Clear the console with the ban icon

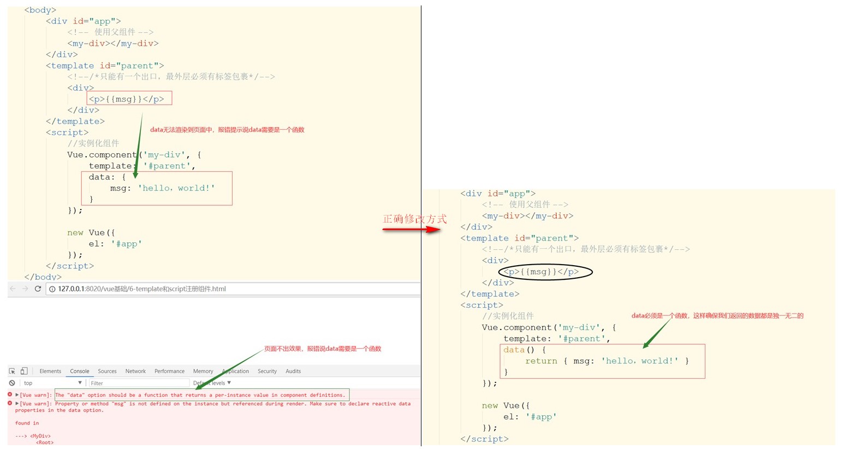pos(12,383)
